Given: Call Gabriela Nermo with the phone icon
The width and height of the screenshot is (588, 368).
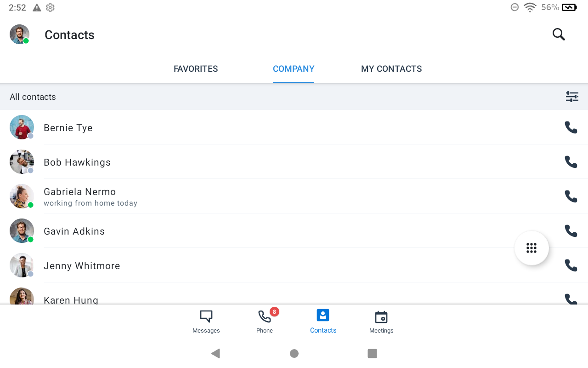Looking at the screenshot, I should click(x=571, y=196).
